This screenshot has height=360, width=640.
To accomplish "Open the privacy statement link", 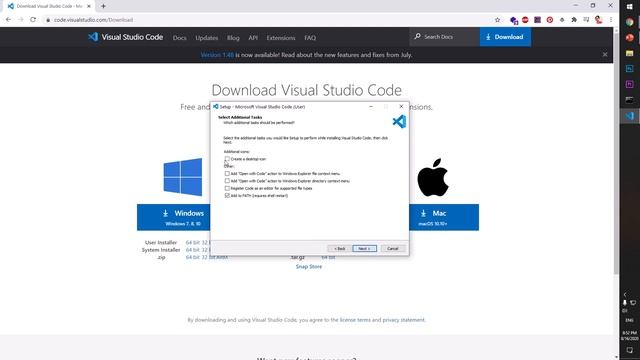I will [x=404, y=320].
